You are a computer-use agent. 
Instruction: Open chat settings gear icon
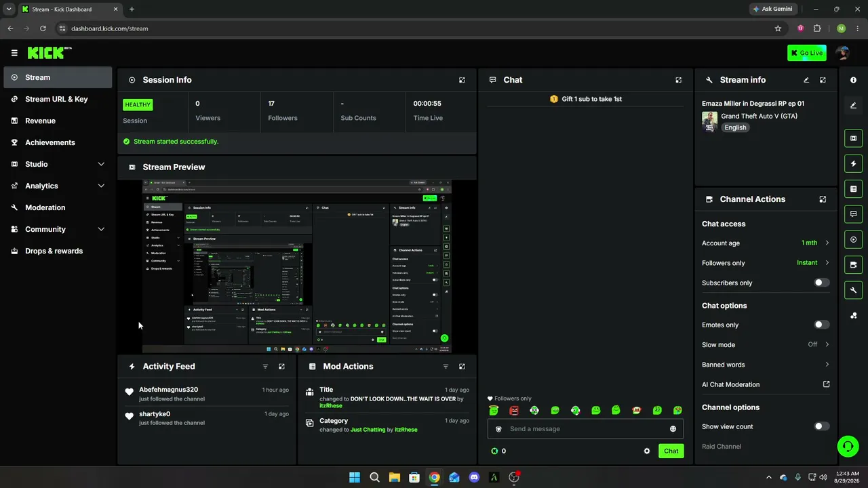(647, 451)
